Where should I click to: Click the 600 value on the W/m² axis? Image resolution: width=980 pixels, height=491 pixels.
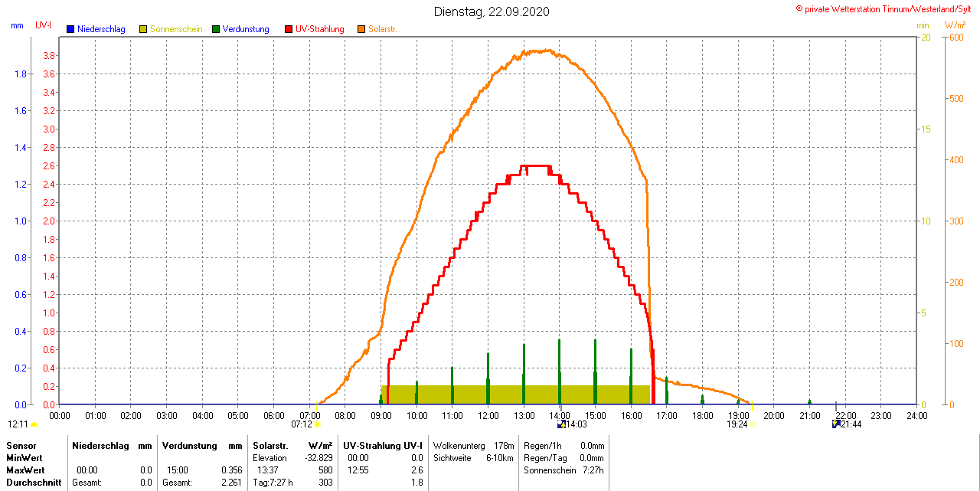click(957, 37)
